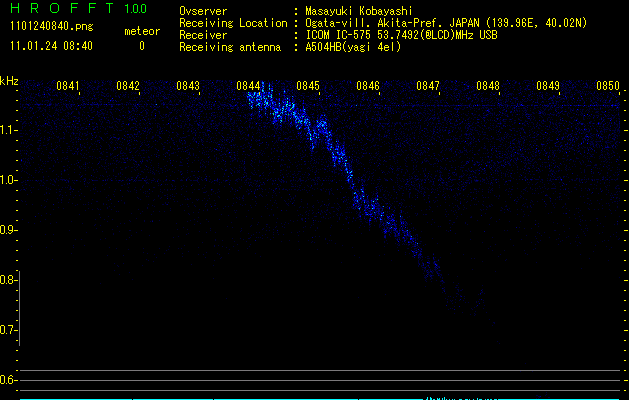Click the HROFFT 1.0.0 title text
The width and height of the screenshot is (629, 400).
78,8
